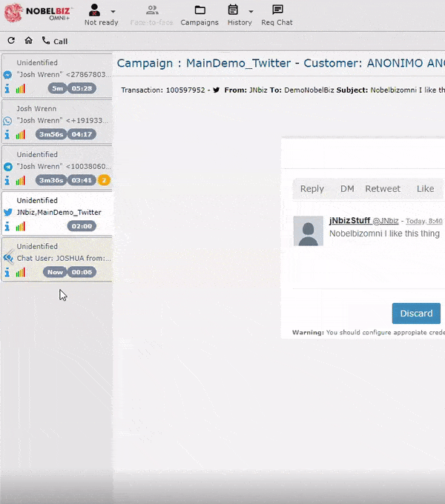This screenshot has height=504, width=445.
Task: Click the 3m56s badge
Action: [51, 134]
